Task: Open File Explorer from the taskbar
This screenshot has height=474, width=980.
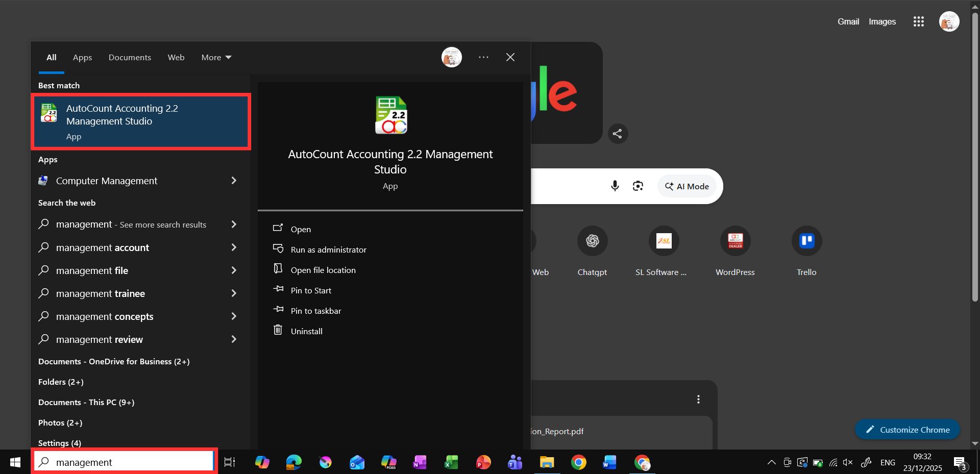Action: [546, 463]
